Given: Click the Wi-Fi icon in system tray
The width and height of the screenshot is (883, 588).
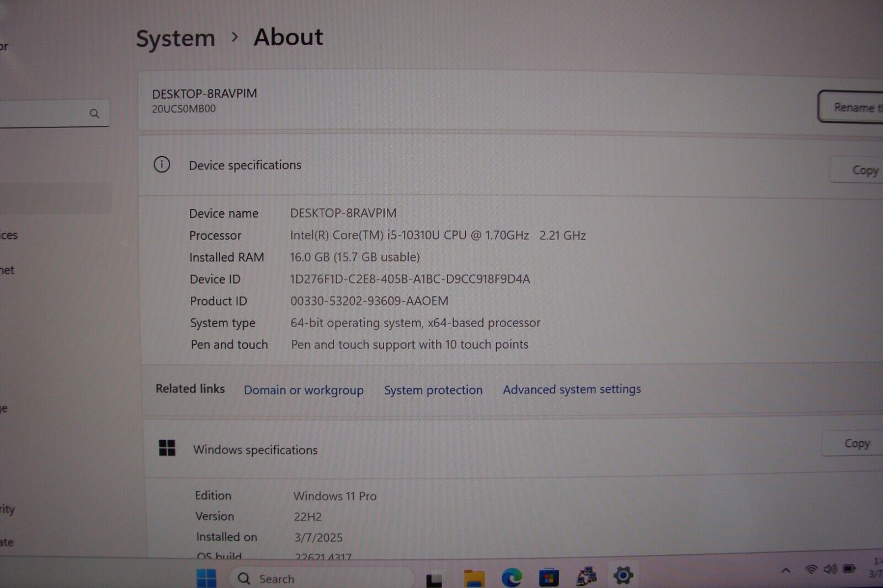Looking at the screenshot, I should coord(811,570).
